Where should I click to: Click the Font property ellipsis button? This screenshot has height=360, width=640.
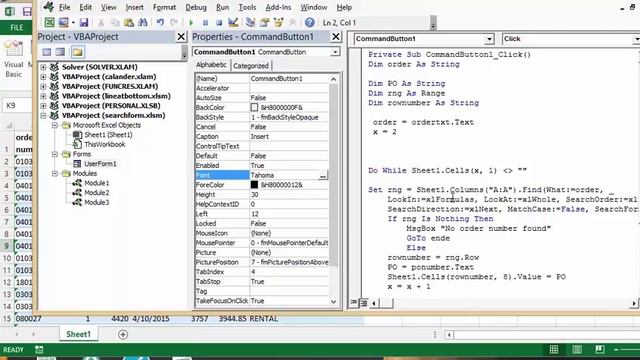click(x=323, y=176)
